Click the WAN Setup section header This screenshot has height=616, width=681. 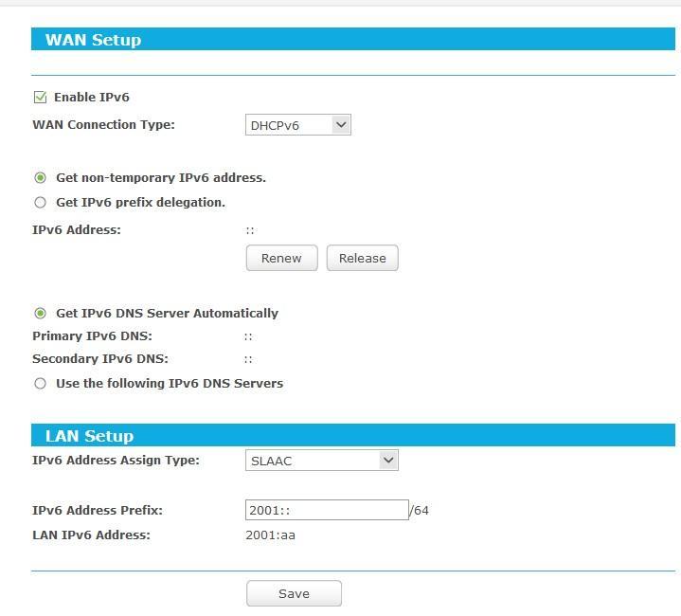[x=93, y=40]
